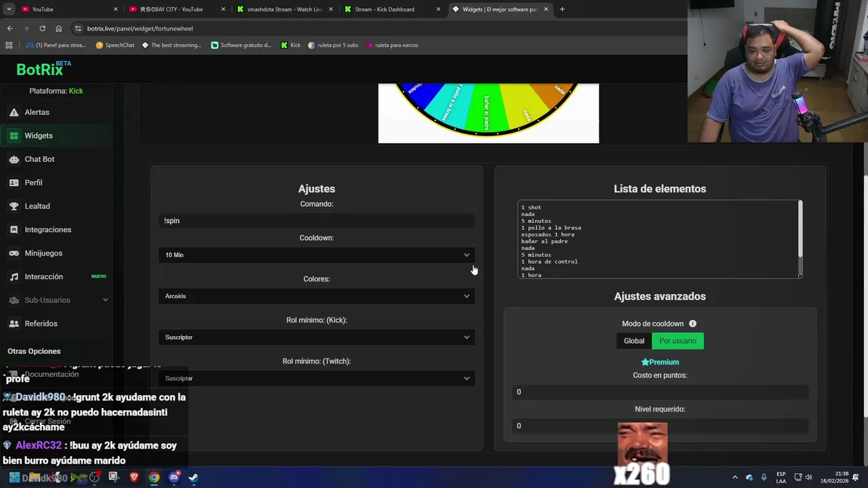868x488 pixels.
Task: Click the browser home button
Action: tap(58, 28)
